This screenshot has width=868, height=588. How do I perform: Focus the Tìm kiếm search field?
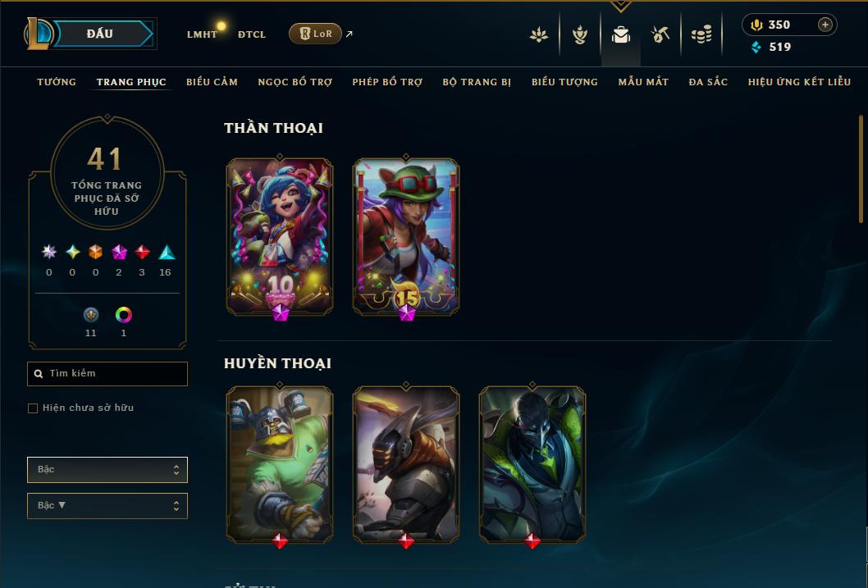[107, 374]
